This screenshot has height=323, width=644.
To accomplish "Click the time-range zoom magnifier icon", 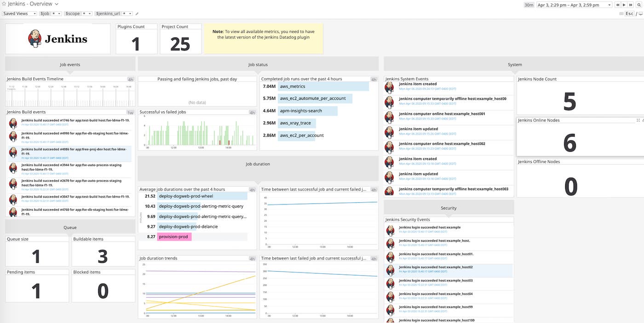I will coord(638,5).
